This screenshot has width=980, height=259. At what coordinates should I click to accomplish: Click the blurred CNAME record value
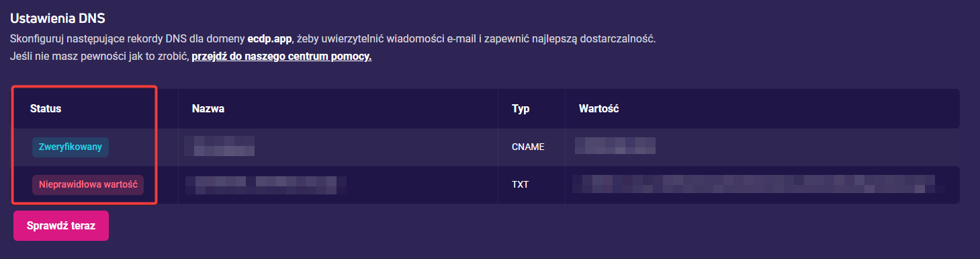[615, 147]
